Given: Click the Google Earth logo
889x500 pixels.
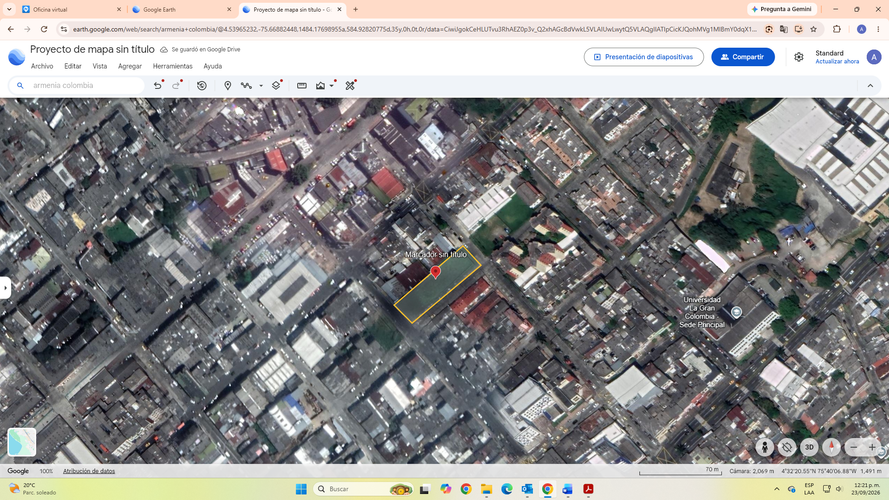Looking at the screenshot, I should click(x=16, y=57).
